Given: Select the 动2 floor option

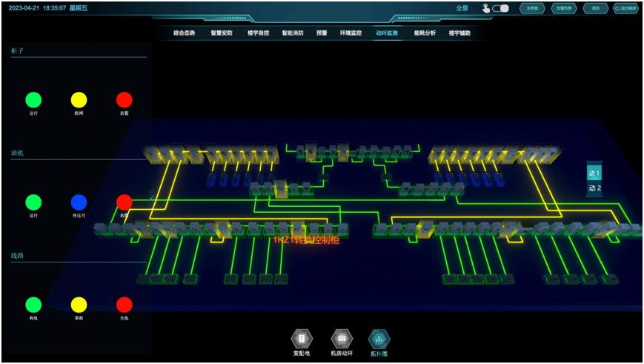Looking at the screenshot, I should [594, 188].
